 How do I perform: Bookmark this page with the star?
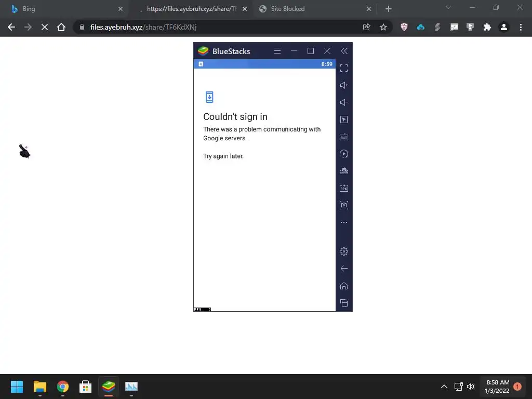(383, 27)
